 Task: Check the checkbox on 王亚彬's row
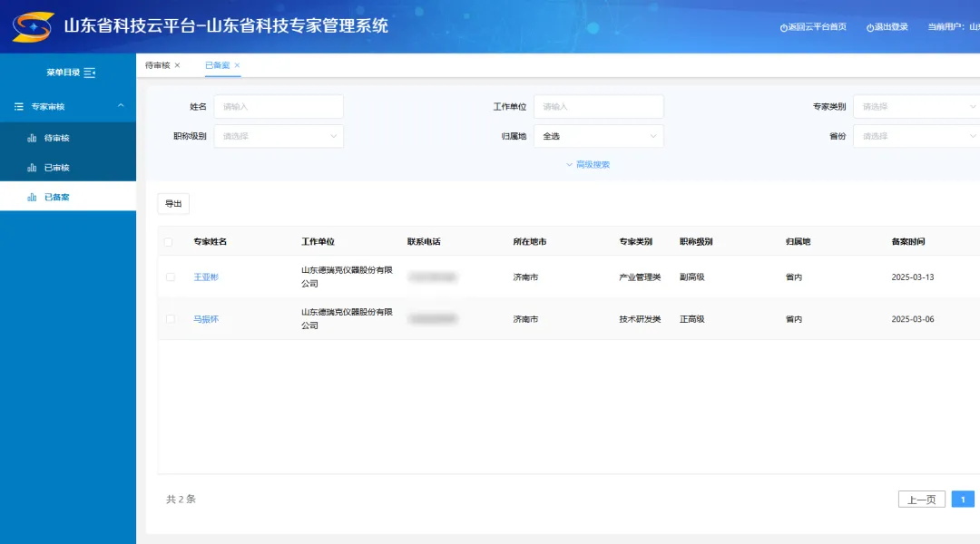170,277
